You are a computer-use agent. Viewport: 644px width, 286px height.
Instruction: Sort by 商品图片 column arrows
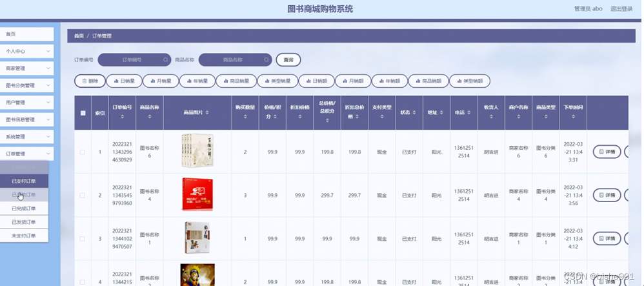tap(207, 112)
